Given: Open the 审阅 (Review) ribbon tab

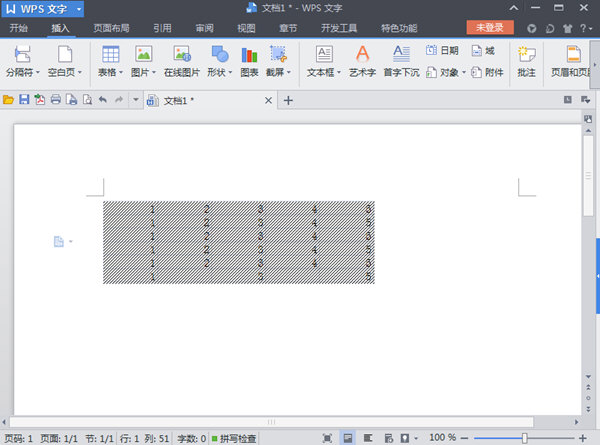Looking at the screenshot, I should tap(204, 28).
